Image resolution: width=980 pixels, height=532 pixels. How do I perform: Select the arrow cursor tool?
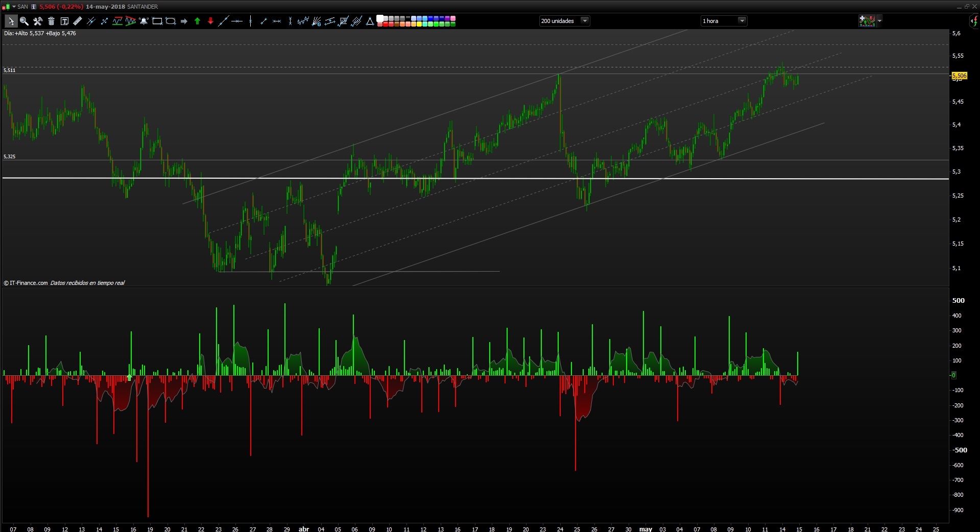tap(11, 21)
